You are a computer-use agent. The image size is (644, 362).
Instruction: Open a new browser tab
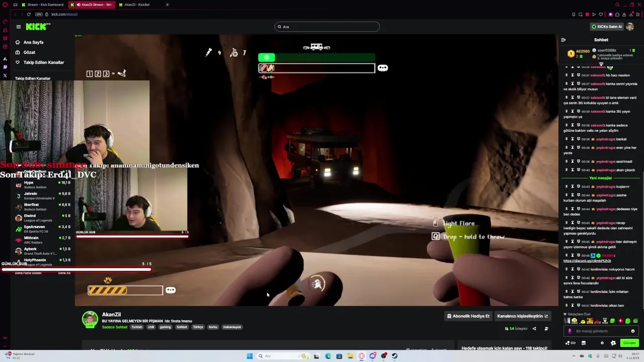(x=167, y=5)
